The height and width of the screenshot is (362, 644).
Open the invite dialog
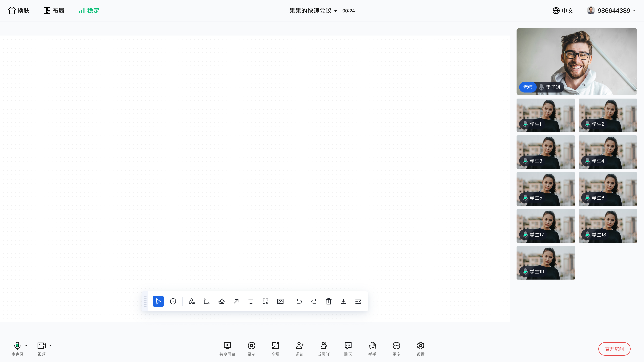300,349
